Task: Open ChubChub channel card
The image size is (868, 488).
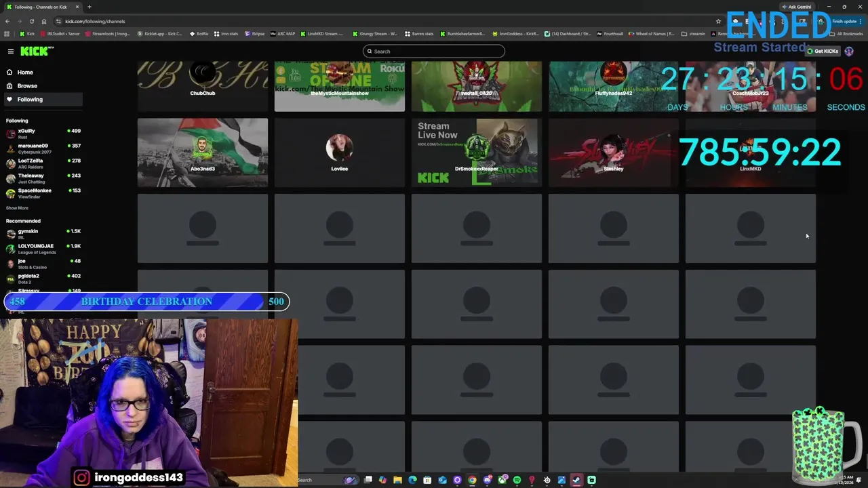Action: [202, 86]
